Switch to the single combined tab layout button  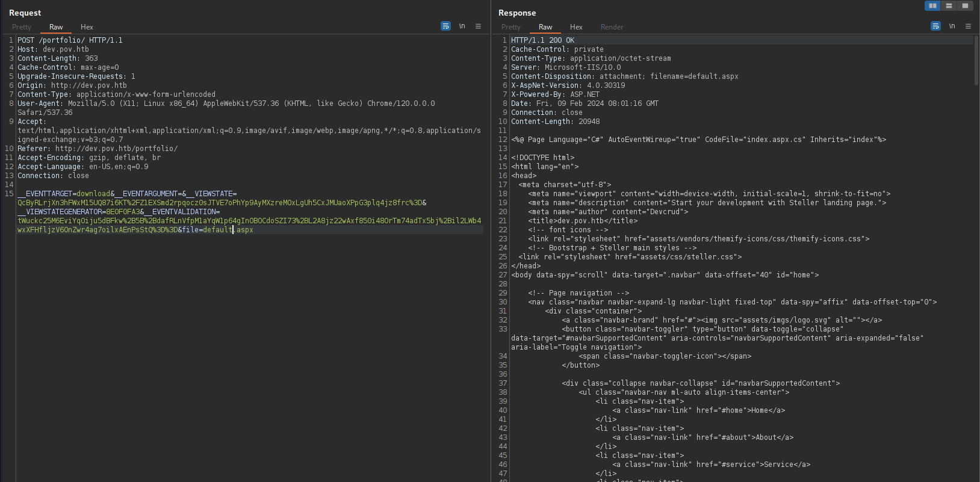965,5
